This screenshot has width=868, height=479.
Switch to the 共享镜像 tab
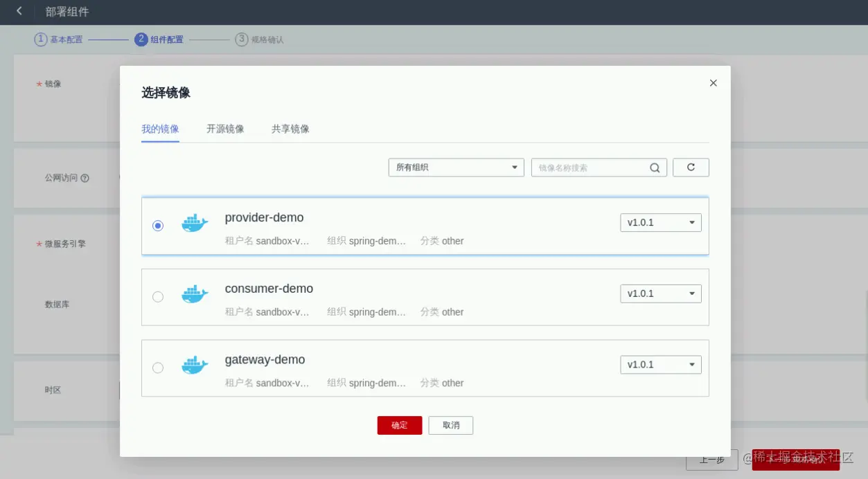coord(290,129)
